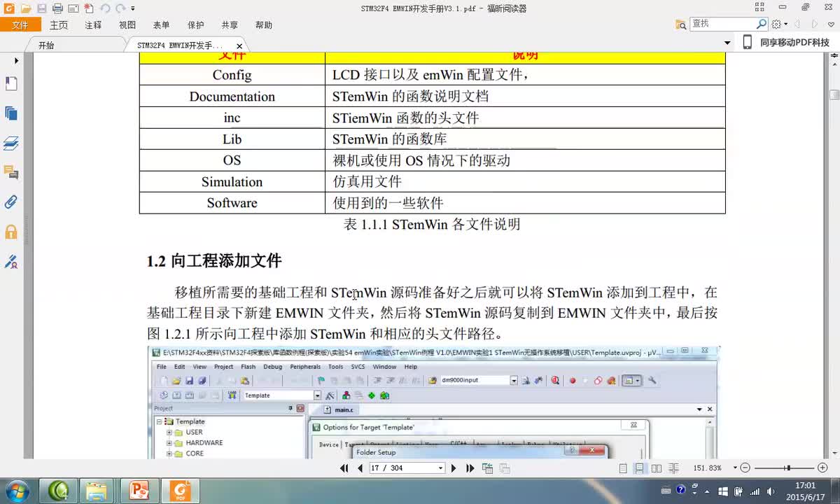Open the digital signatures panel icon
840x504 pixels.
point(11,262)
